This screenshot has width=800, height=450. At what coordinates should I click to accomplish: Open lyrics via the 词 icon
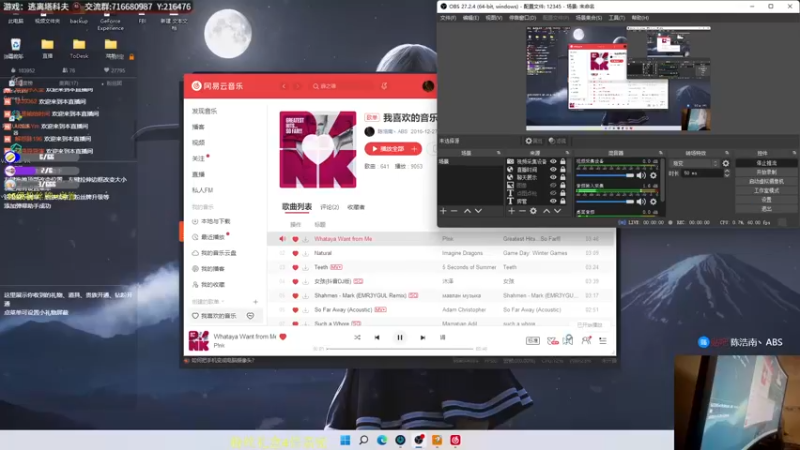point(442,337)
